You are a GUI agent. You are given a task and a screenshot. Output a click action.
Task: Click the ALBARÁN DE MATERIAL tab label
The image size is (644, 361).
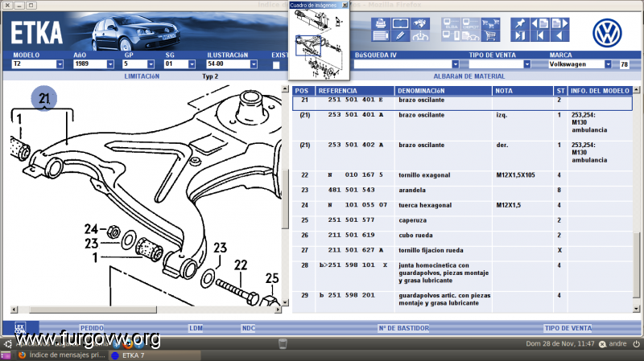click(469, 76)
